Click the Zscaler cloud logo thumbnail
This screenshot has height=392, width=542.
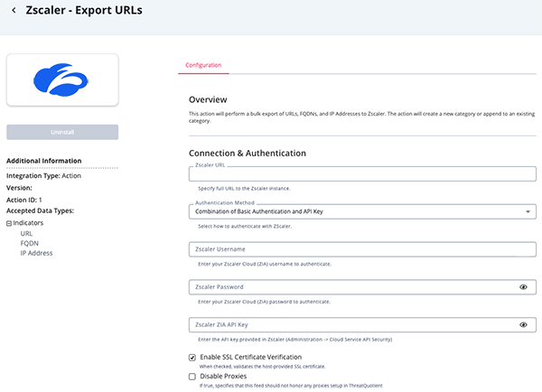[62, 79]
